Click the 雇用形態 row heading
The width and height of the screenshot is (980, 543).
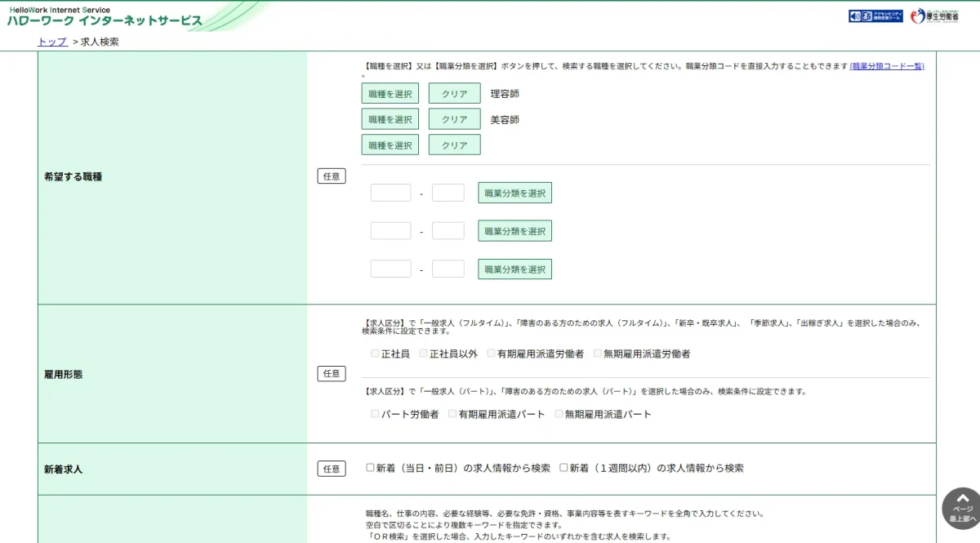tap(64, 374)
